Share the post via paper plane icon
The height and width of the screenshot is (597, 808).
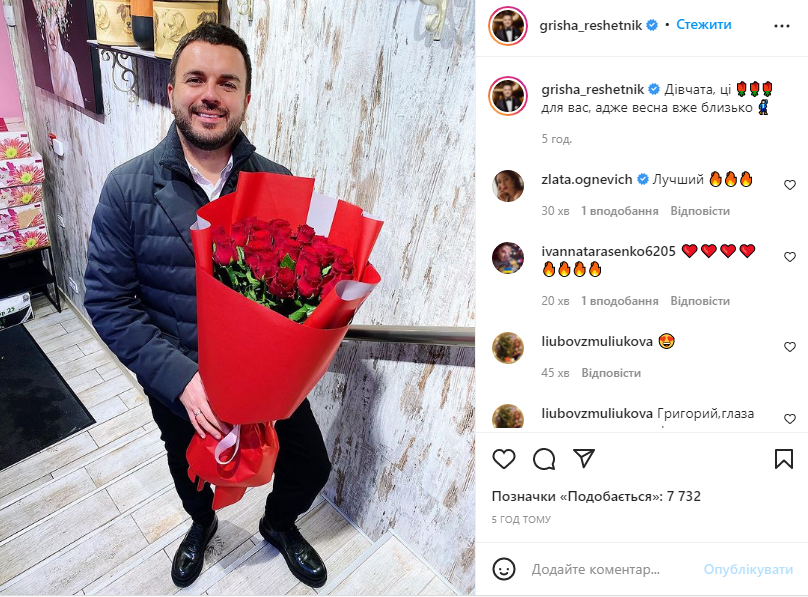pyautogui.click(x=584, y=458)
